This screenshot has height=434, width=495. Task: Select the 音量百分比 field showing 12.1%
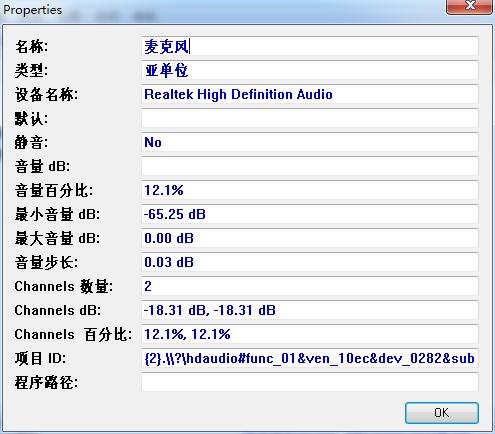[x=310, y=190]
